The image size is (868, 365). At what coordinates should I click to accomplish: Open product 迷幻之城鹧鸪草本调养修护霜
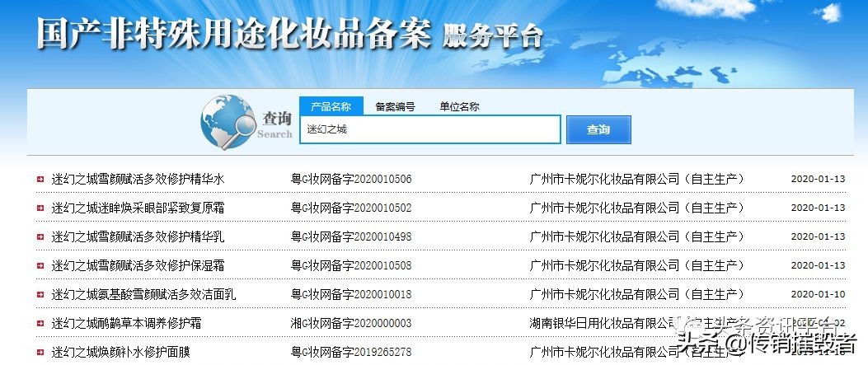click(x=126, y=323)
